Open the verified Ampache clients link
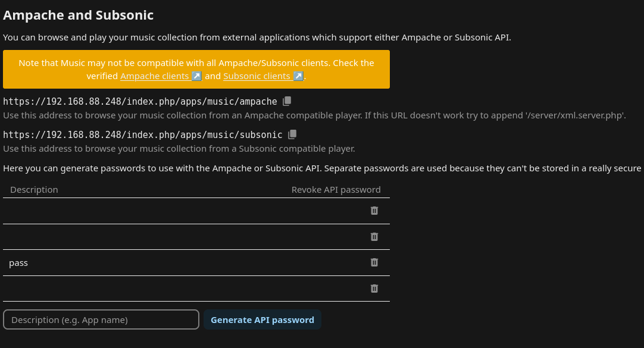 click(x=155, y=76)
